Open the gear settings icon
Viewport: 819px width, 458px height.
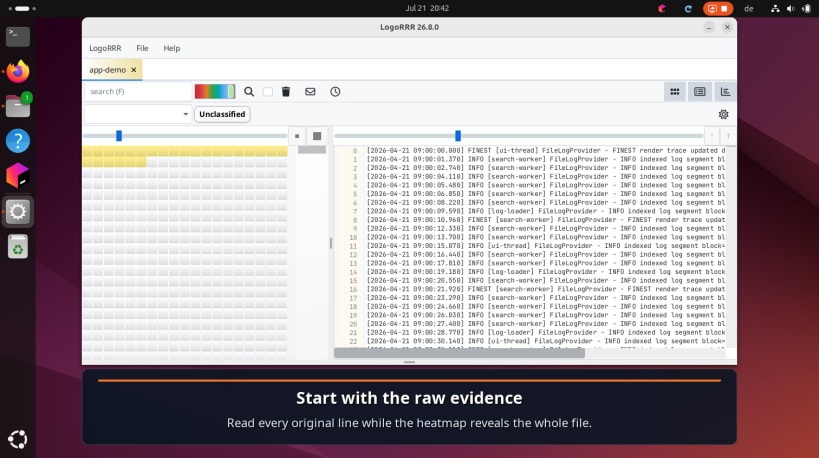(x=723, y=114)
